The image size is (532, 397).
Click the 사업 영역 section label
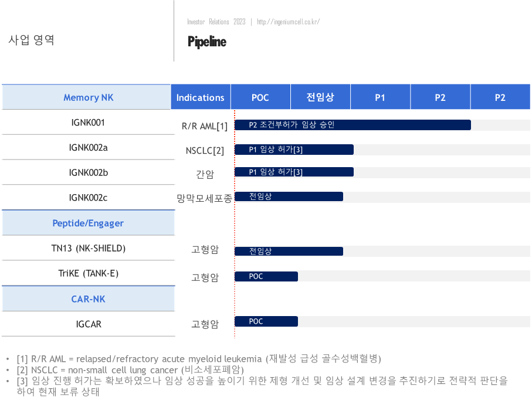[x=31, y=40]
